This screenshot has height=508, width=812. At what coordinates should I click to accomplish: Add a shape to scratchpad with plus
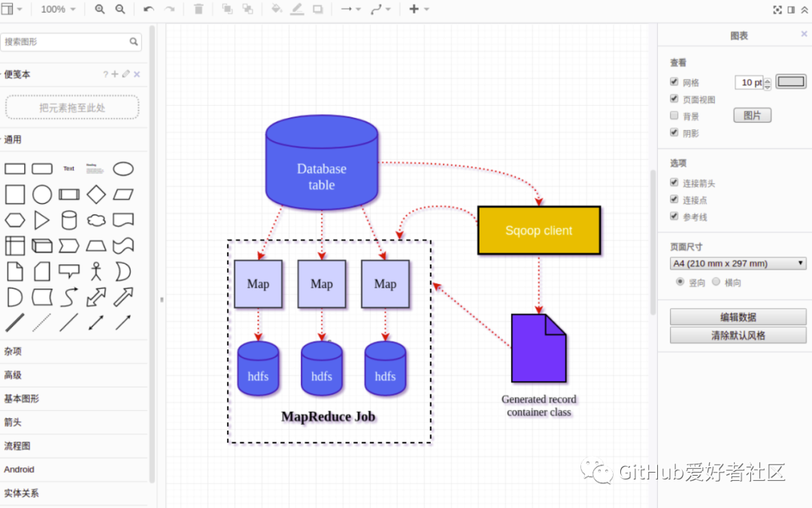coord(115,74)
